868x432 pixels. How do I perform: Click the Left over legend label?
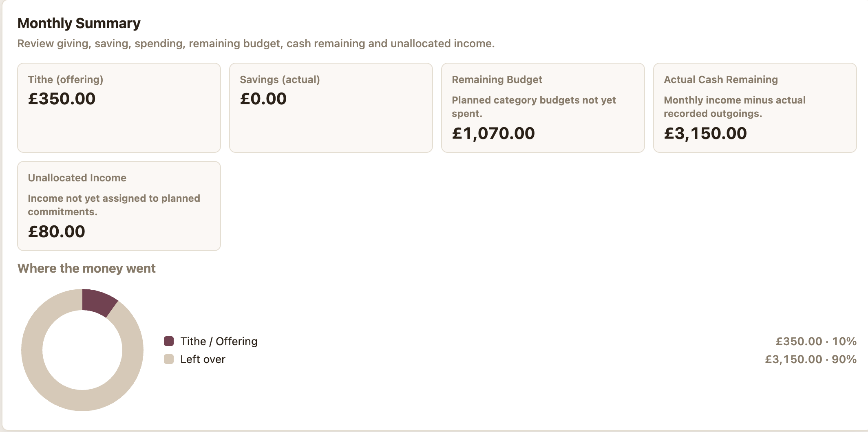[x=203, y=359]
